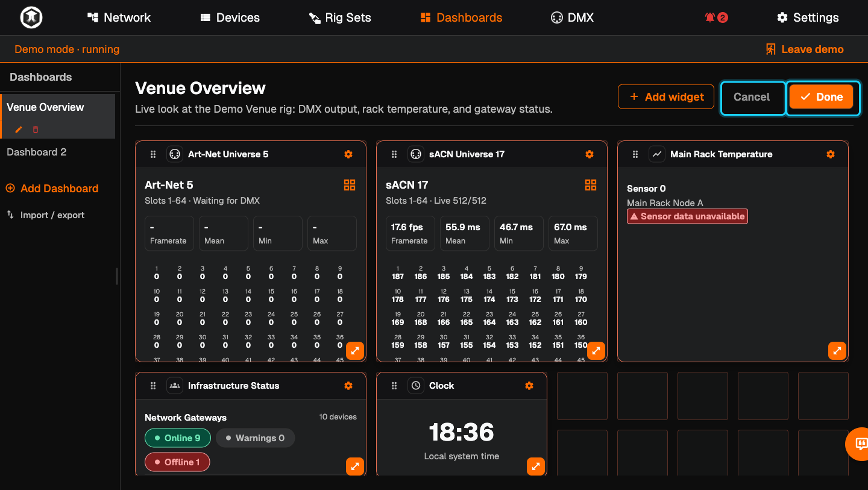868x490 pixels.
Task: Click '10 devices' count text
Action: (x=338, y=417)
